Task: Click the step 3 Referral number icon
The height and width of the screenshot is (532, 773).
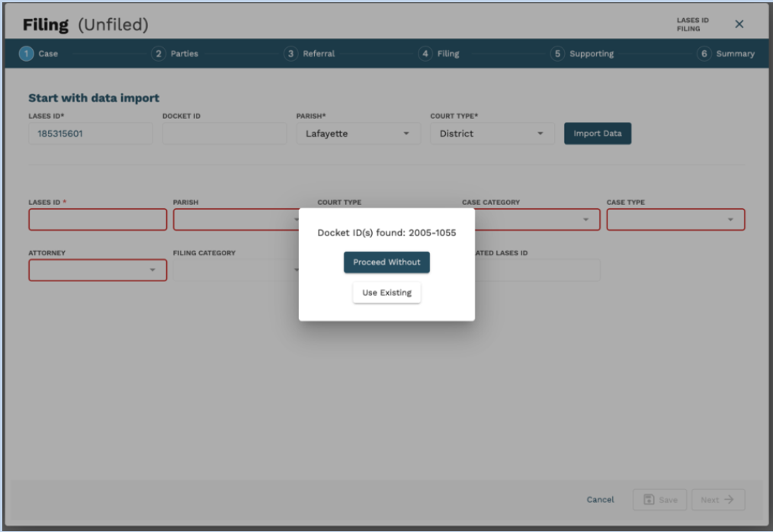Action: [x=291, y=54]
